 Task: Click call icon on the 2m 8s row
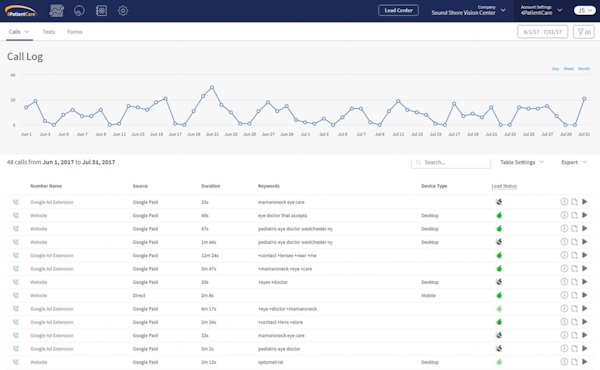(x=16, y=295)
